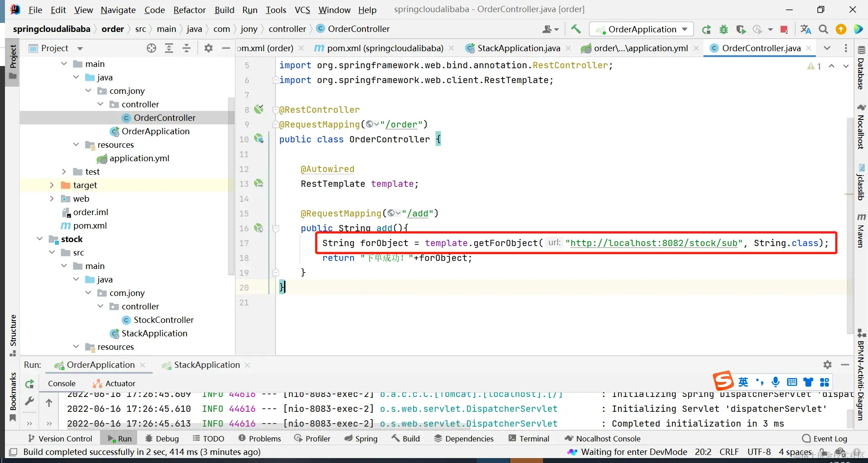The height and width of the screenshot is (463, 868).
Task: Click CRLF line separator in status bar
Action: [729, 452]
